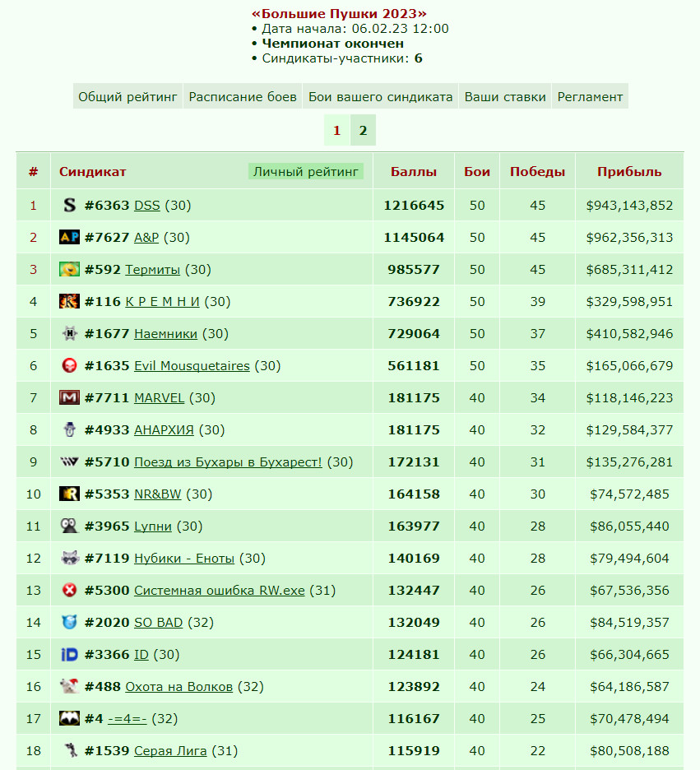This screenshot has width=700, height=770.
Task: Open the Общий рейтинг tab
Action: click(x=127, y=97)
